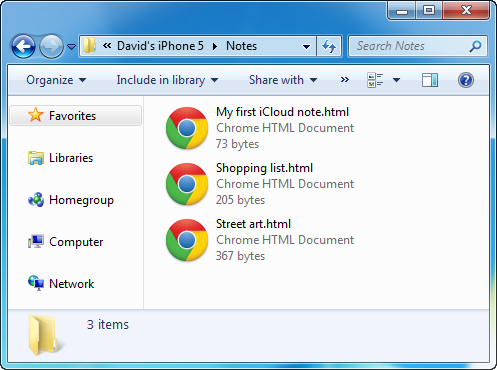This screenshot has height=370, width=497.
Task: Click the 367 bytes size label
Action: (240, 256)
